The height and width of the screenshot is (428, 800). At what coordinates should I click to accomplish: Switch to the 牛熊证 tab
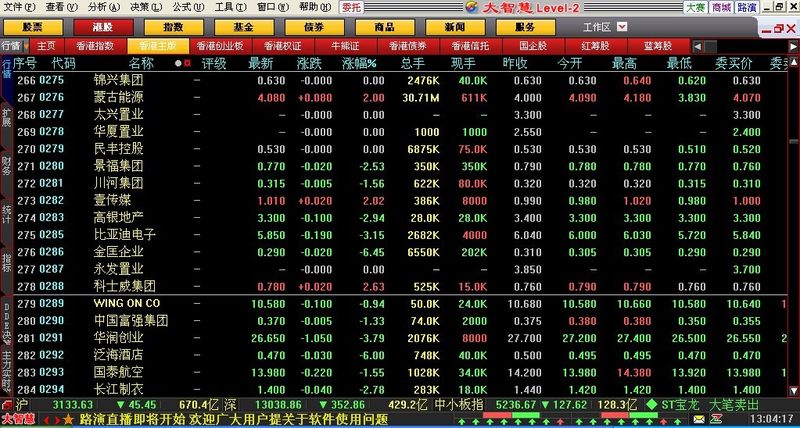(x=345, y=46)
